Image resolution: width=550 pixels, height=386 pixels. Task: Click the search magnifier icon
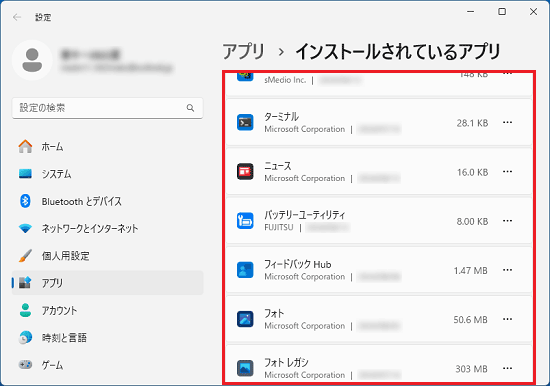190,108
